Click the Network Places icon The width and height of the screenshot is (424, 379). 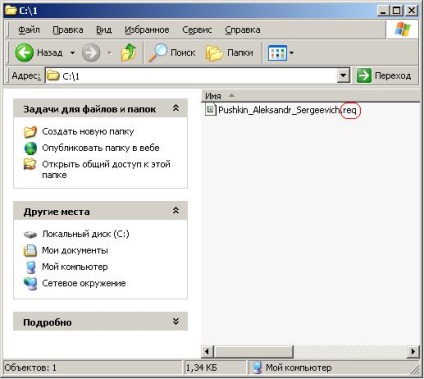pos(30,283)
